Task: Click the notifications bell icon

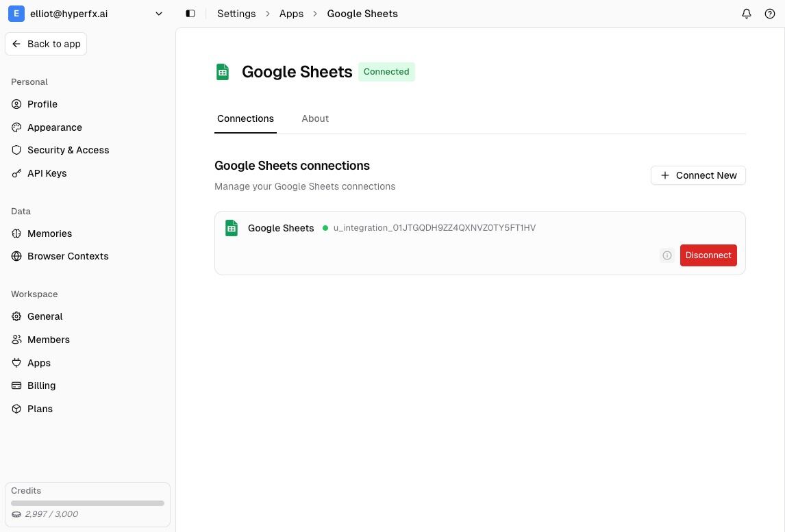Action: point(747,14)
